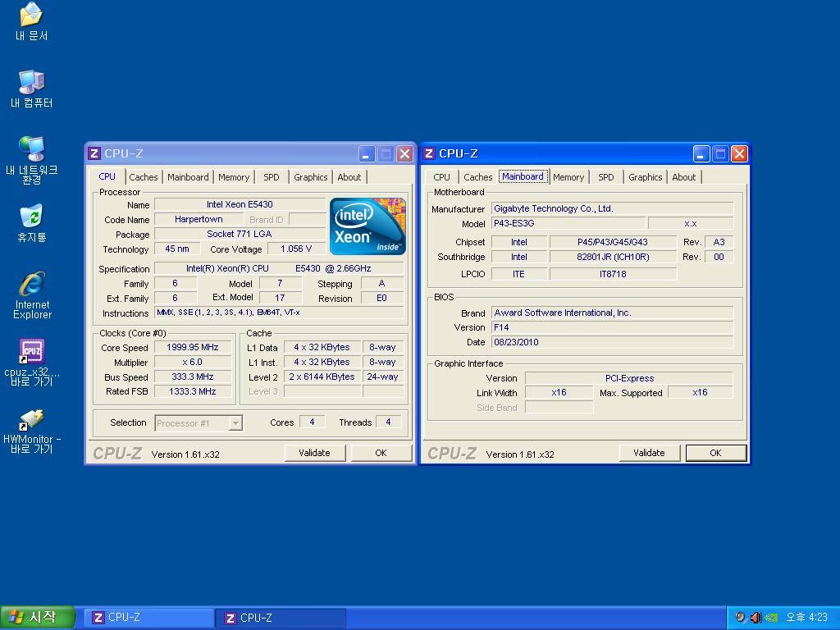
Task: Click the Award Software International BIOS brand
Action: pyautogui.click(x=612, y=313)
